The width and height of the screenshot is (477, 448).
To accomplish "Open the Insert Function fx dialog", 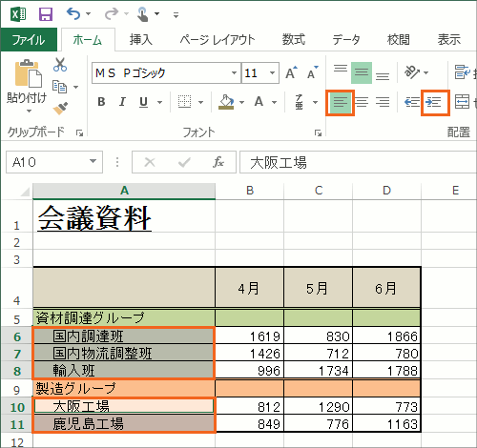I will (x=218, y=162).
